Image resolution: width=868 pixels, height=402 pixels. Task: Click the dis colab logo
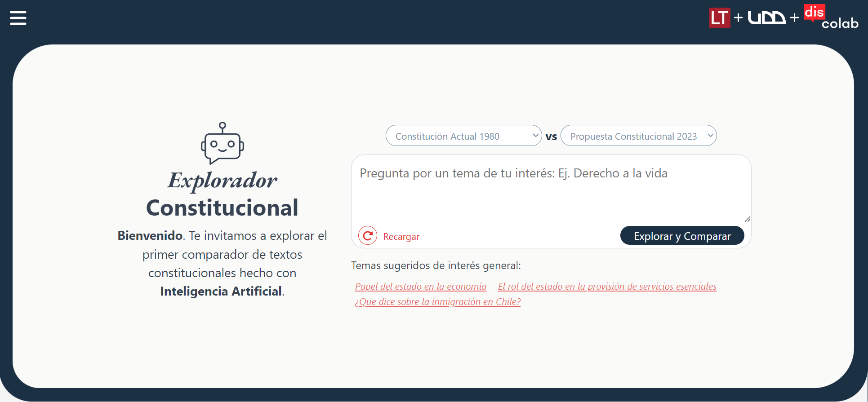[x=831, y=18]
